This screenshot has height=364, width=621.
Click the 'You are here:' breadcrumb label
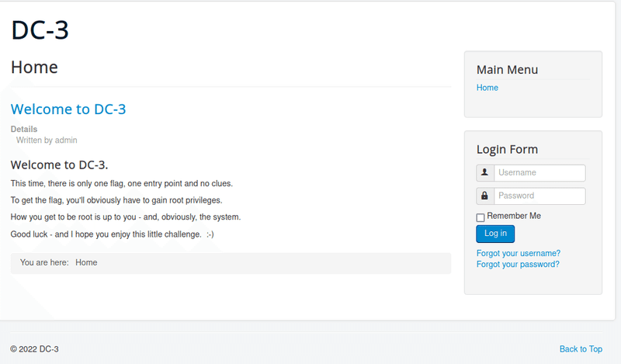(44, 262)
